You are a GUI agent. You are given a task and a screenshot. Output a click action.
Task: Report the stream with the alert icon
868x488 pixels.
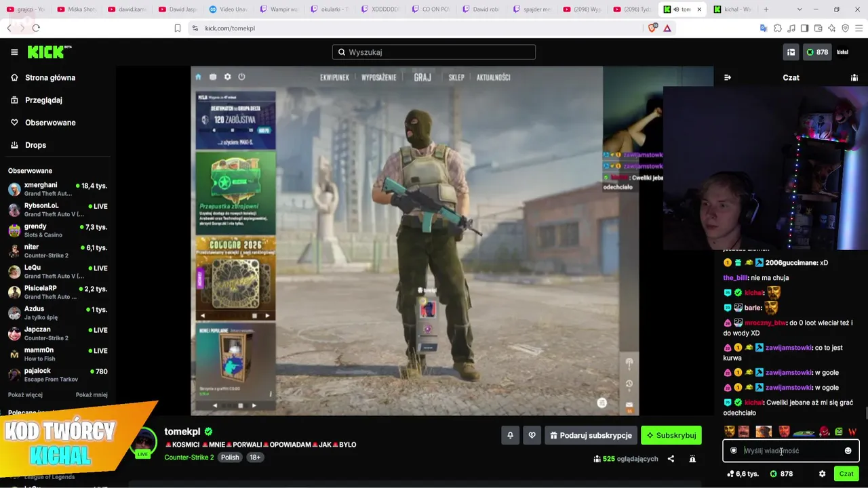tap(692, 459)
